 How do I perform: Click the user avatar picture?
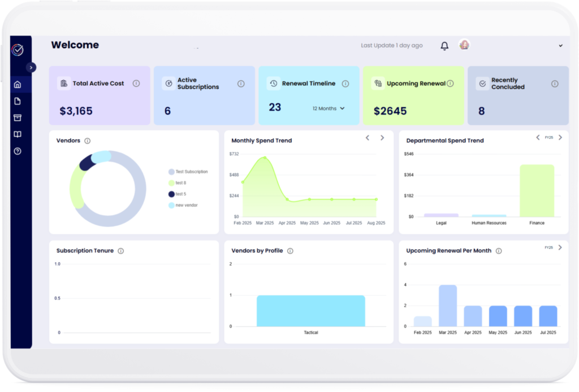[464, 45]
